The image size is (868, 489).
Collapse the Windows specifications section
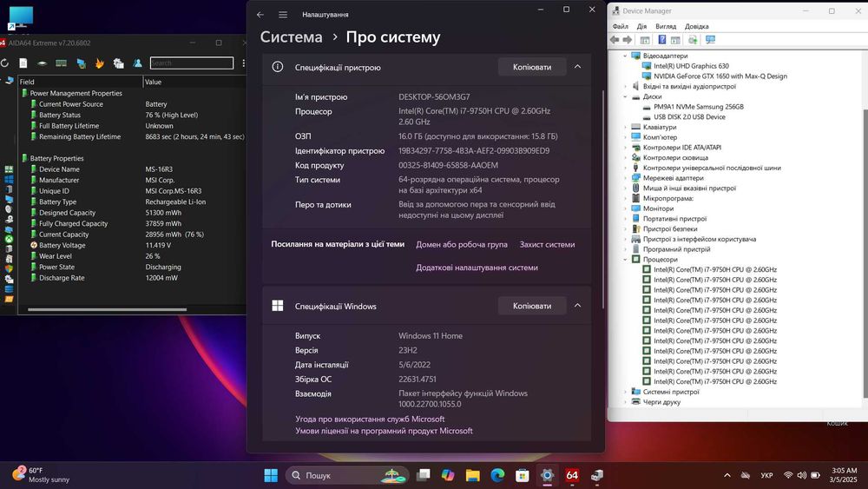pos(577,306)
